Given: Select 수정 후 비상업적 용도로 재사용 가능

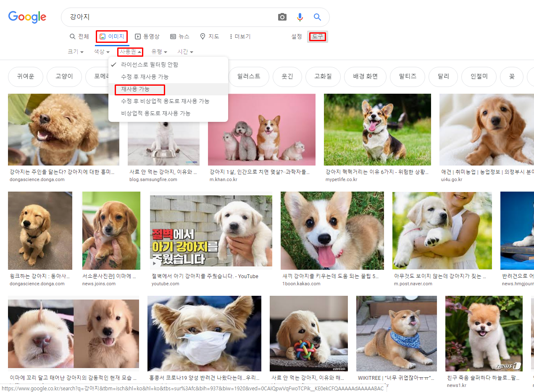Looking at the screenshot, I should click(168, 101).
